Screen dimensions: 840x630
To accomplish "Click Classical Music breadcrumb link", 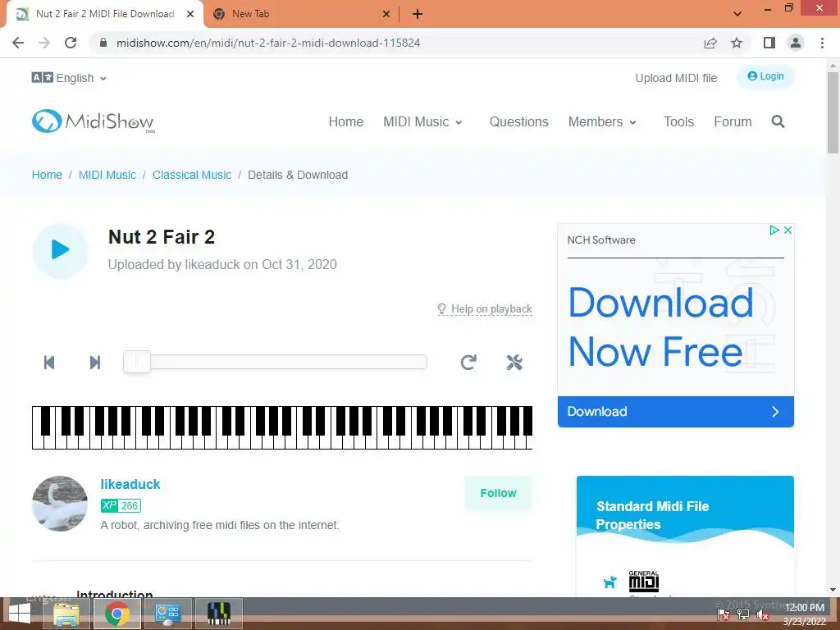I will click(x=192, y=176).
